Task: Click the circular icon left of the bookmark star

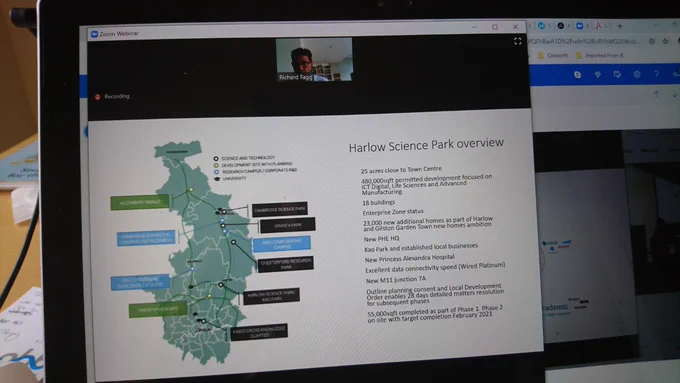Action: coord(651,41)
